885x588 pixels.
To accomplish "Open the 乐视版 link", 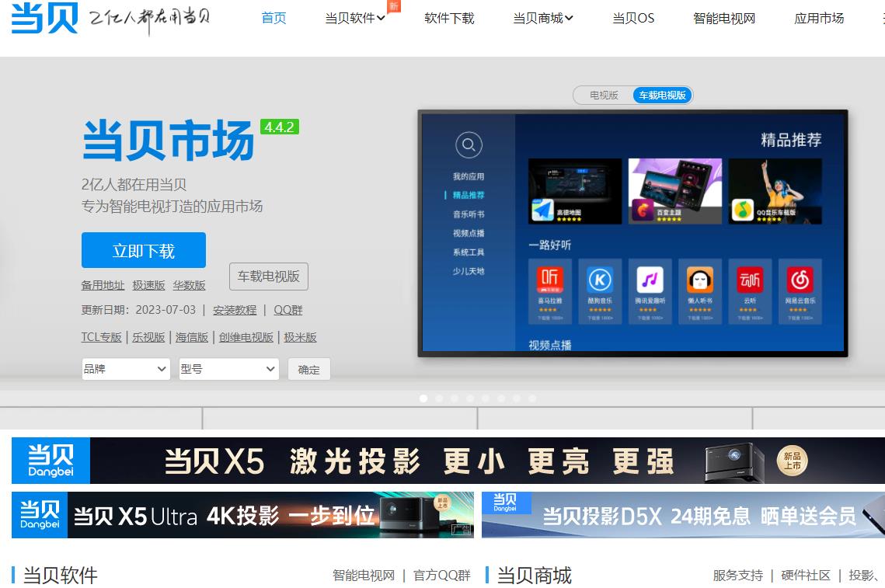I will (x=148, y=337).
